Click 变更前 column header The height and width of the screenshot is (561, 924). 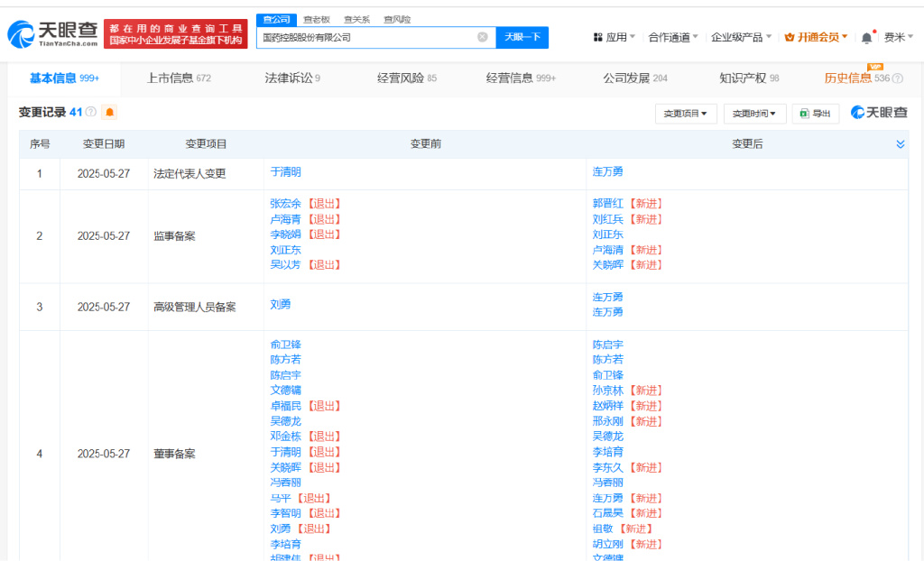pyautogui.click(x=426, y=144)
